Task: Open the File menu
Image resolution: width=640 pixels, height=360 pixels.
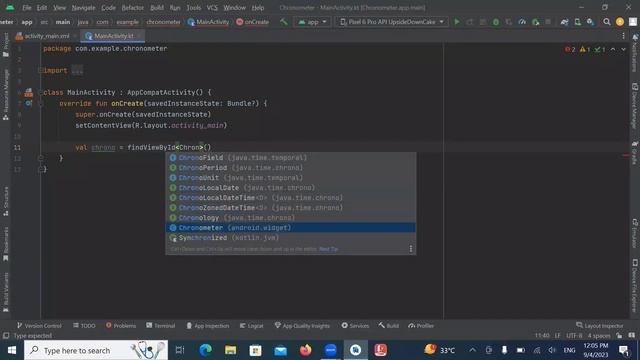Action: (x=27, y=8)
